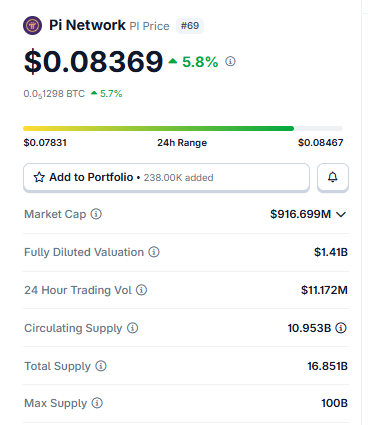This screenshot has width=368, height=425.
Task: Open info icon beside 5.8% price change
Action: [230, 61]
